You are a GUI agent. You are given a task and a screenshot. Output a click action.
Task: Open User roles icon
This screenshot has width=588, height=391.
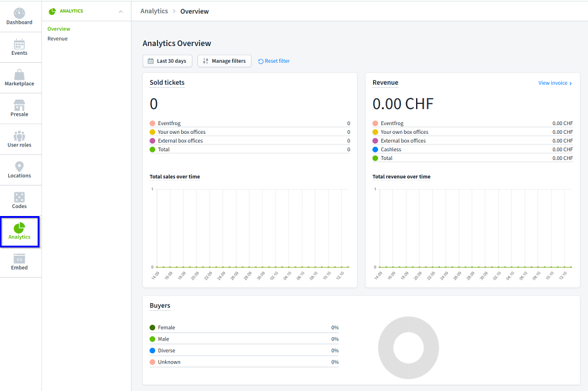pyautogui.click(x=19, y=136)
